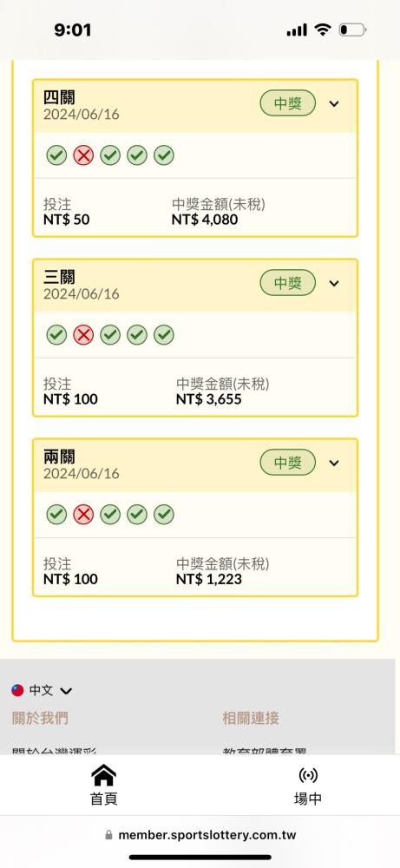This screenshot has width=400, height=868.
Task: Click first green check on 四關 bet
Action: (56, 155)
